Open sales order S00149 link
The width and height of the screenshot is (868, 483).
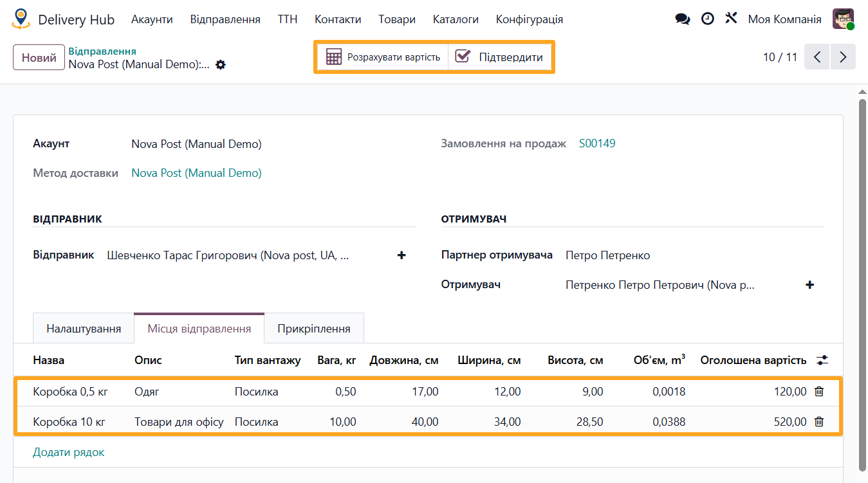point(597,143)
